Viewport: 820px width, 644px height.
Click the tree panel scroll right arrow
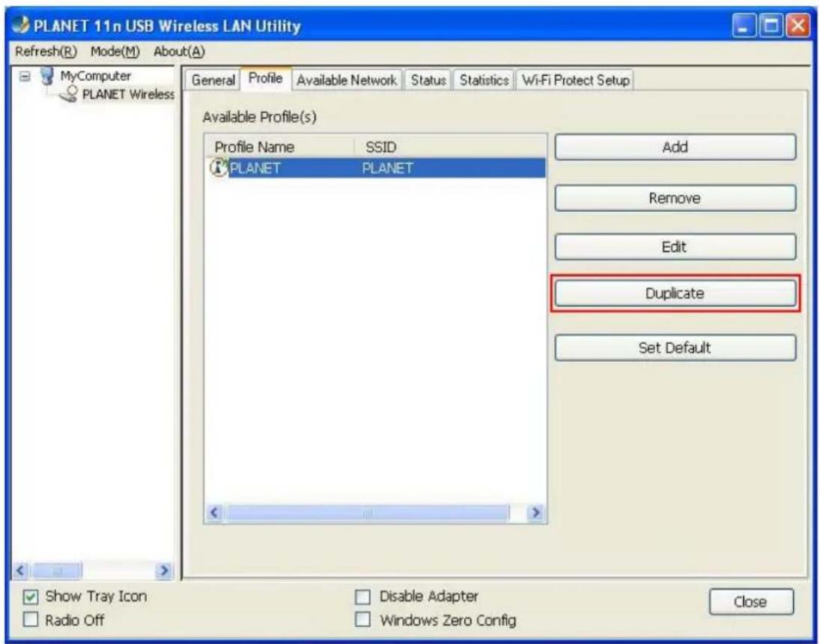click(x=165, y=570)
